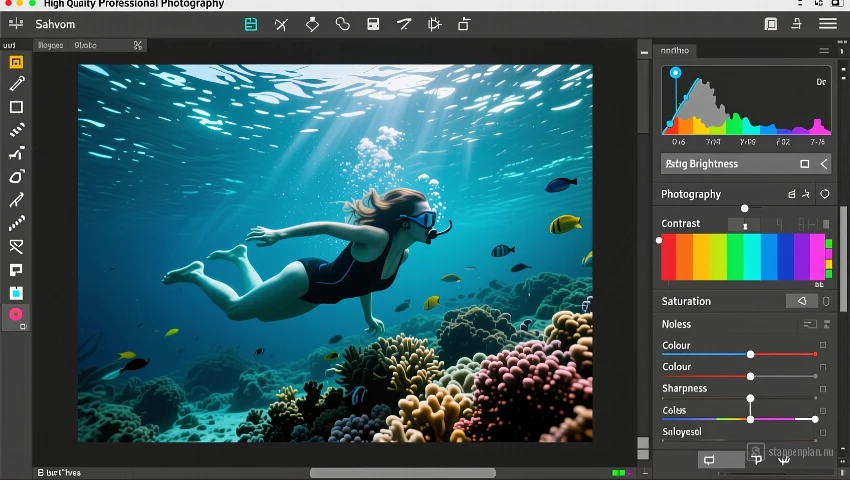Select the yellow highlighted frame tool in left toolbar

(x=16, y=62)
